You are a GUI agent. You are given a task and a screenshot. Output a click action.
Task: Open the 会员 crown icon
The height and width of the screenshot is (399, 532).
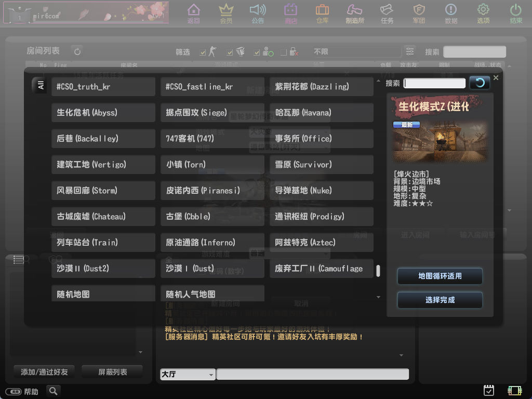tap(226, 14)
